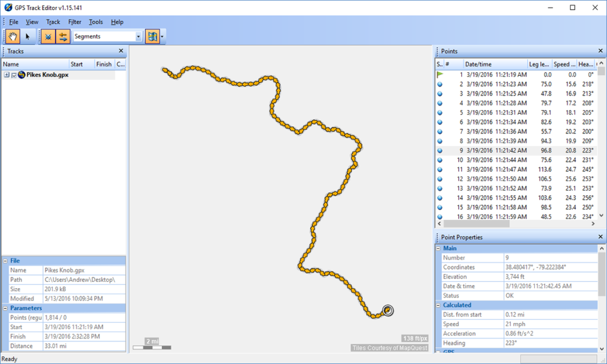
Task: Toggle the map display button
Action: pos(152,36)
